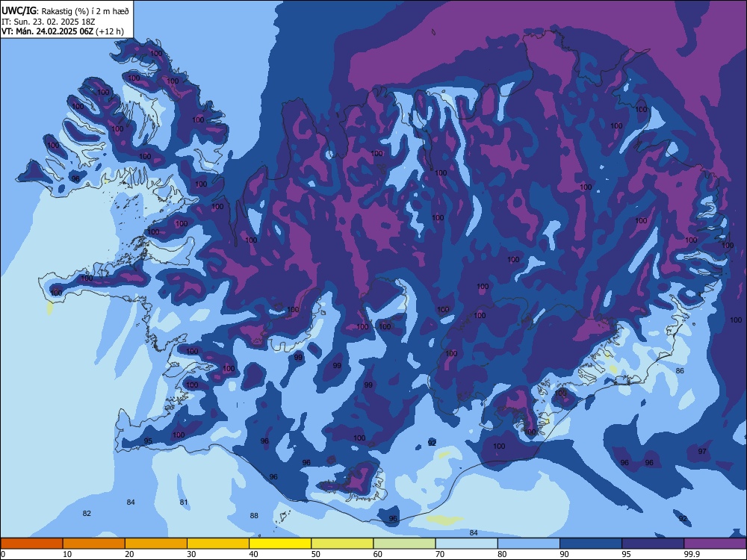
Task: Click the 10–20 orange legend swatch
Action: (94, 544)
